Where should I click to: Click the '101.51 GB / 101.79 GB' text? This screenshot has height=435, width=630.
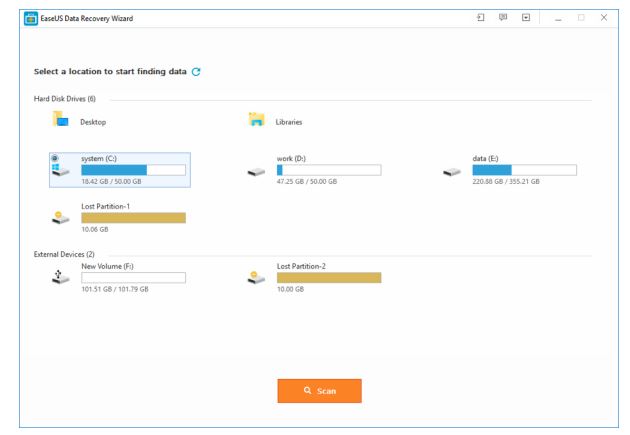(x=115, y=289)
